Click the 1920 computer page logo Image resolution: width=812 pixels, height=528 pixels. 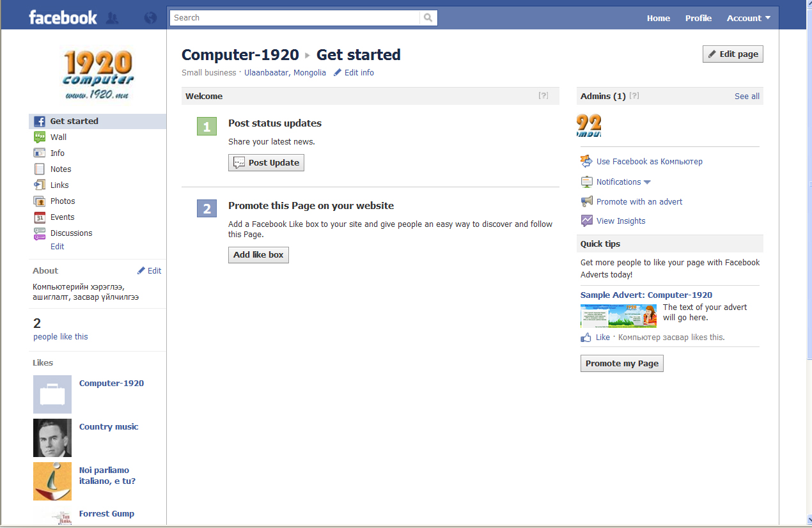tap(98, 75)
